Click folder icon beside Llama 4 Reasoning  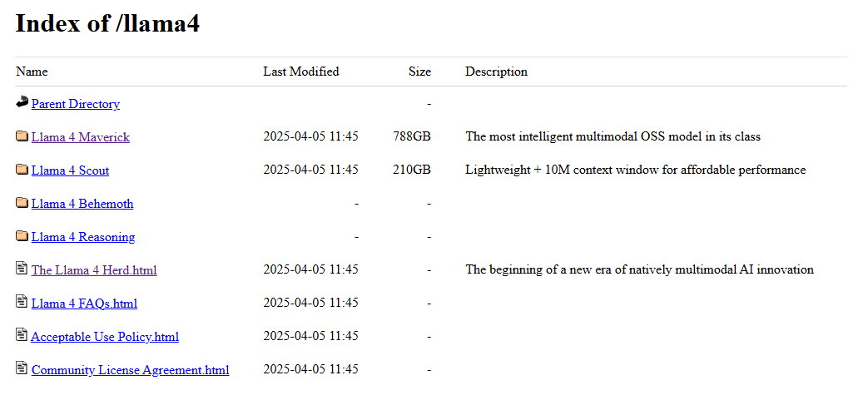22,236
